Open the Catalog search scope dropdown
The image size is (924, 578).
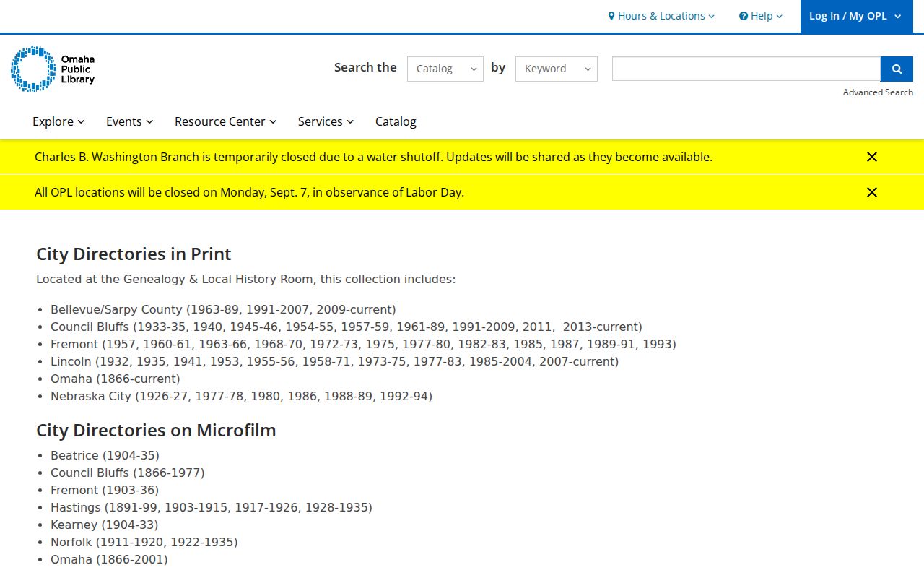(445, 69)
